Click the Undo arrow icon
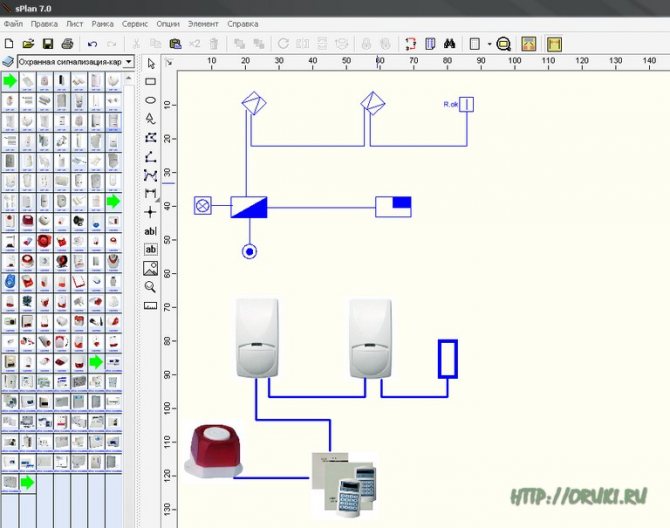This screenshot has height=528, width=670. click(x=92, y=44)
